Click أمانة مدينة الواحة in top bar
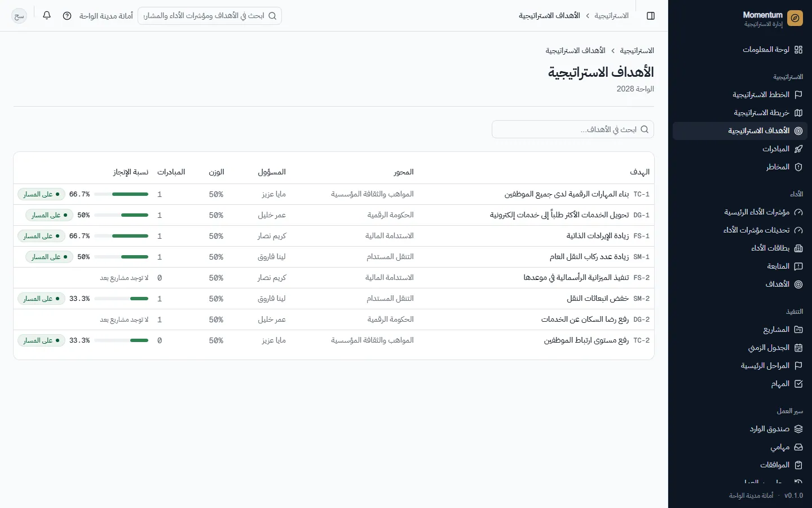 tap(106, 16)
